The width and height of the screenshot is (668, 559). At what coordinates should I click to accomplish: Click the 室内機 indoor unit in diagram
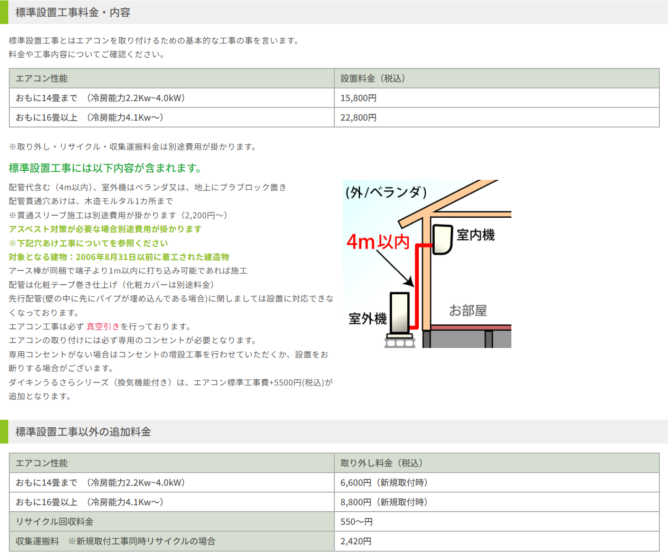pyautogui.click(x=441, y=237)
